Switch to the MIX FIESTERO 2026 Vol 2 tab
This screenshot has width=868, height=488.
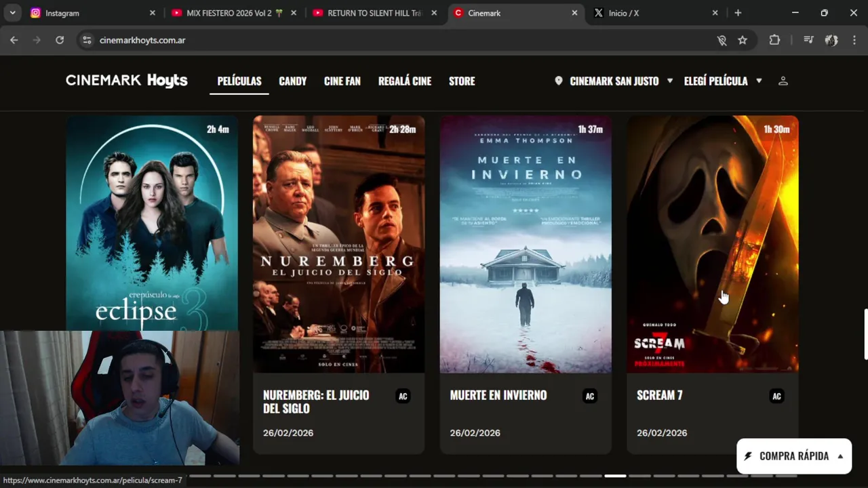tap(235, 13)
